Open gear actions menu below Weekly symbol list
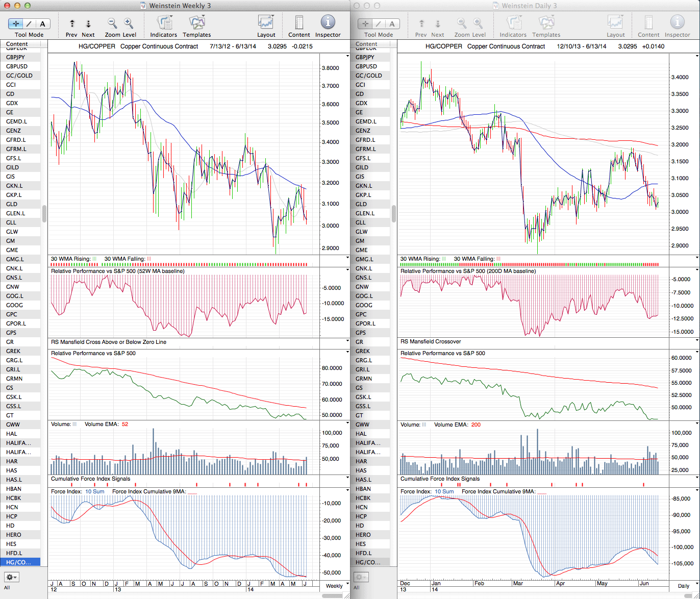This screenshot has width=700, height=599. [12, 577]
